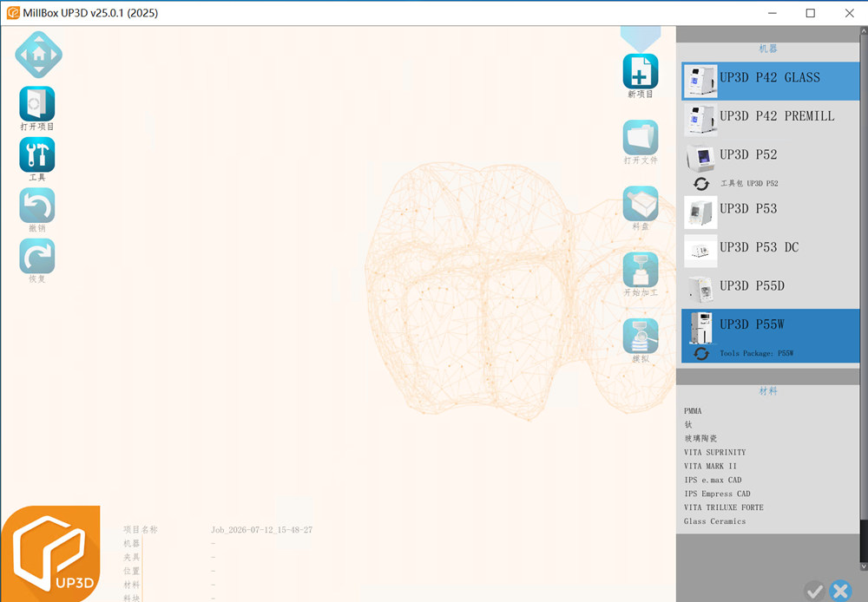Pick the UP3D P53 DC machine
Viewport: 868px width, 602px height.
pos(771,251)
